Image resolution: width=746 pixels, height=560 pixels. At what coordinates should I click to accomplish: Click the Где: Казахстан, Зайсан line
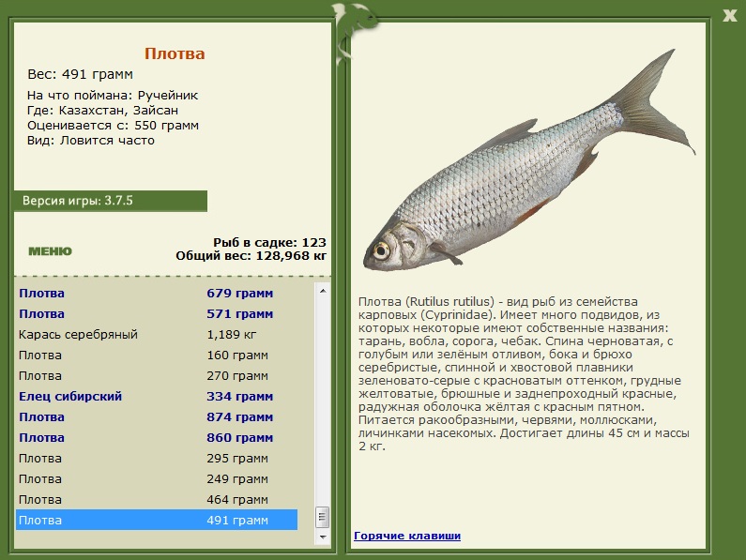(103, 111)
